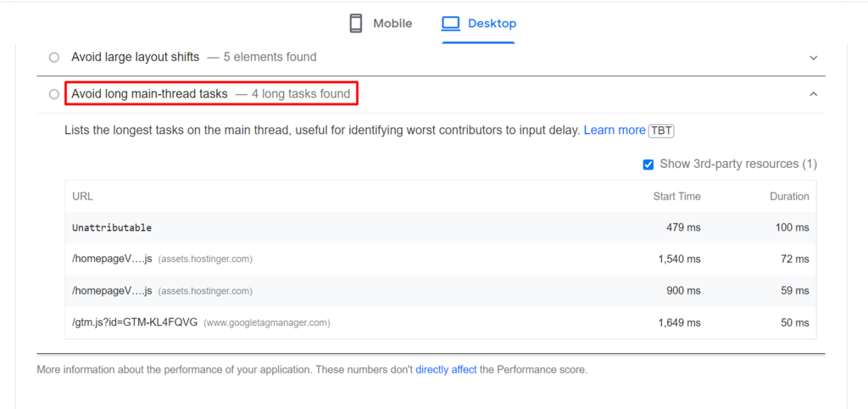Open the gtm.js?id=GTM-KL4FQVG URL
868x409 pixels.
[x=135, y=322]
